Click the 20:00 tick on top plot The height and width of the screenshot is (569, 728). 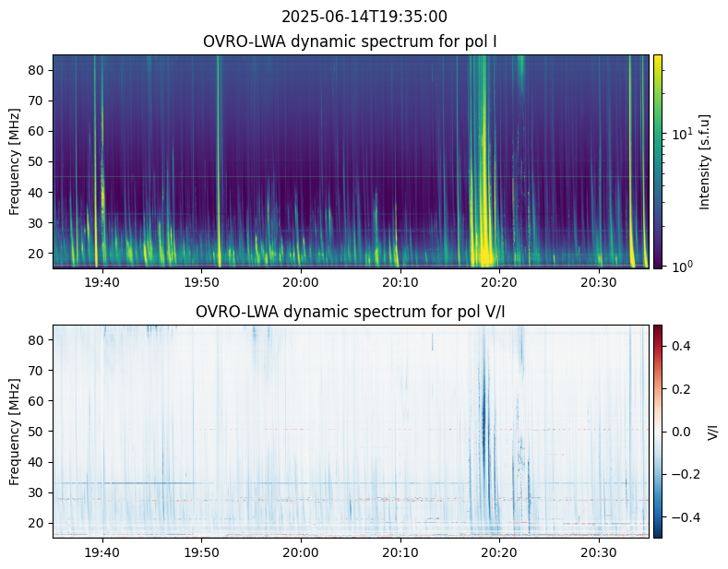tap(301, 282)
